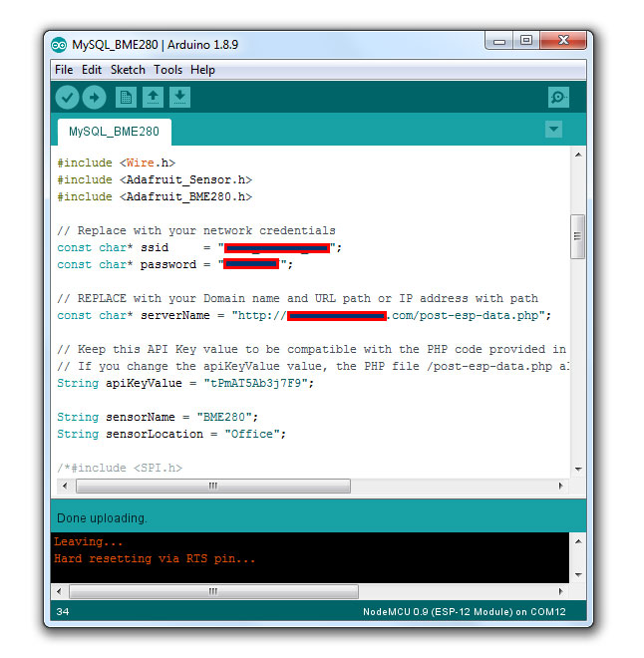This screenshot has height=658, width=644.
Task: Click the Arduino logo in the title bar
Action: pyautogui.click(x=59, y=45)
